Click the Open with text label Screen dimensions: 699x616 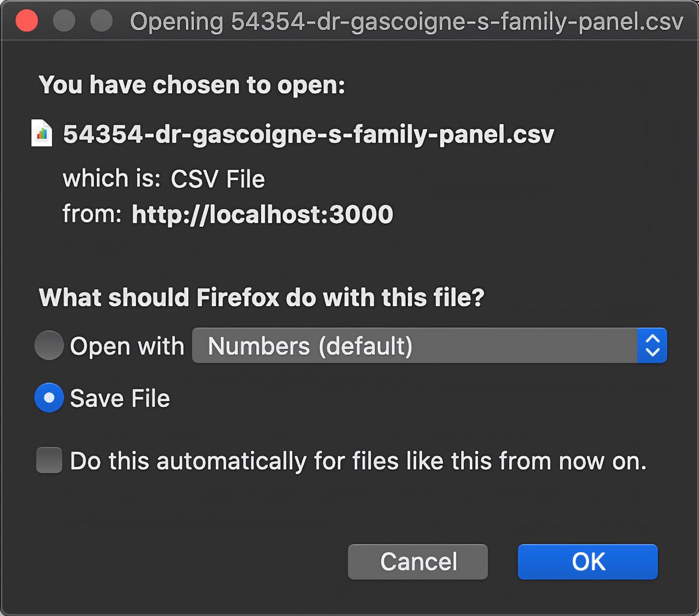[x=127, y=346]
